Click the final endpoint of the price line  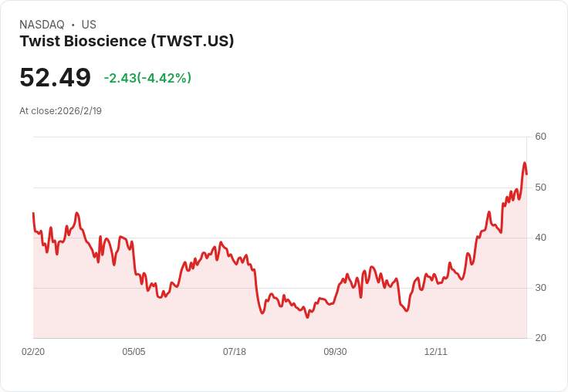point(526,174)
